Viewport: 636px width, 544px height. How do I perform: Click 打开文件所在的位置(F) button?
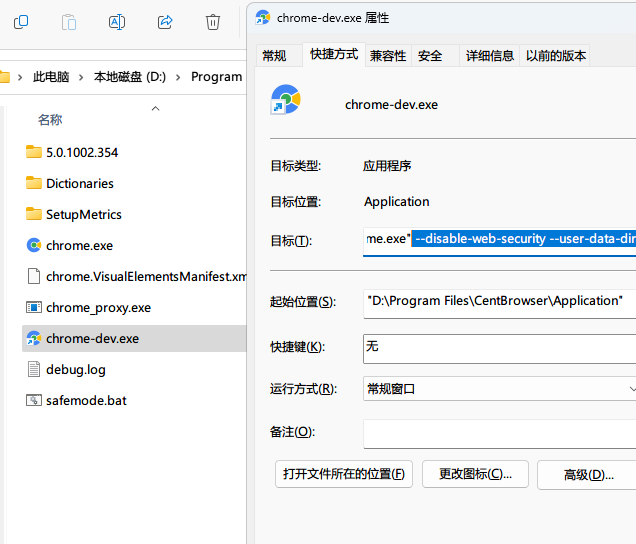pos(344,474)
